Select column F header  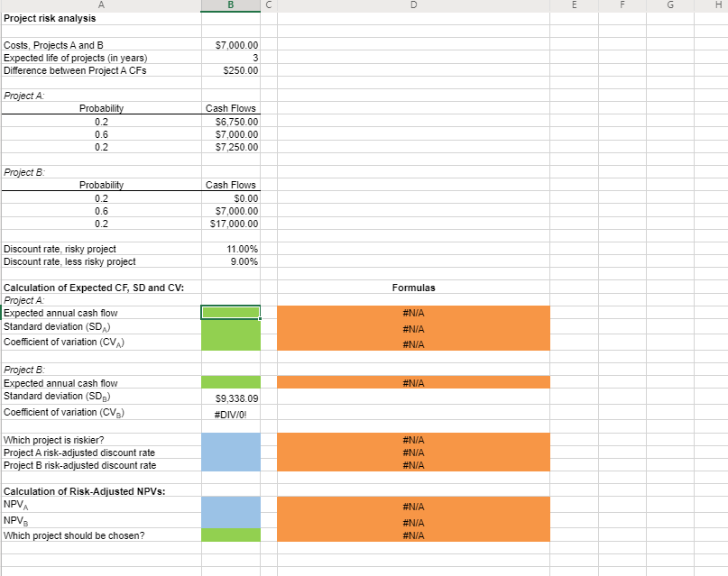point(622,5)
